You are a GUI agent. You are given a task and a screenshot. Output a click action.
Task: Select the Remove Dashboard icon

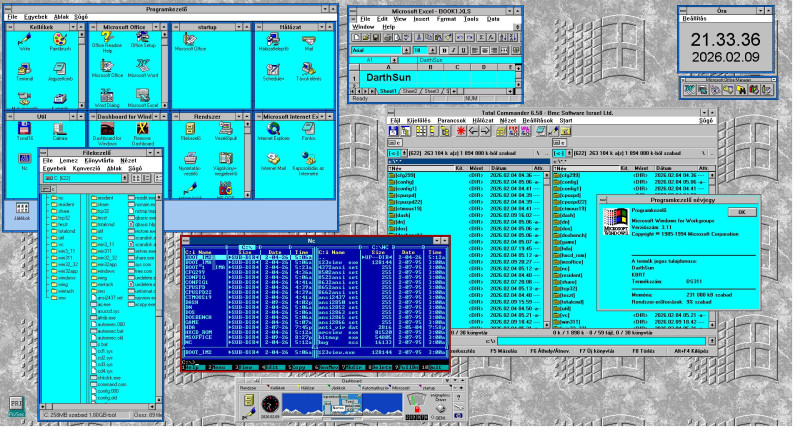point(142,134)
